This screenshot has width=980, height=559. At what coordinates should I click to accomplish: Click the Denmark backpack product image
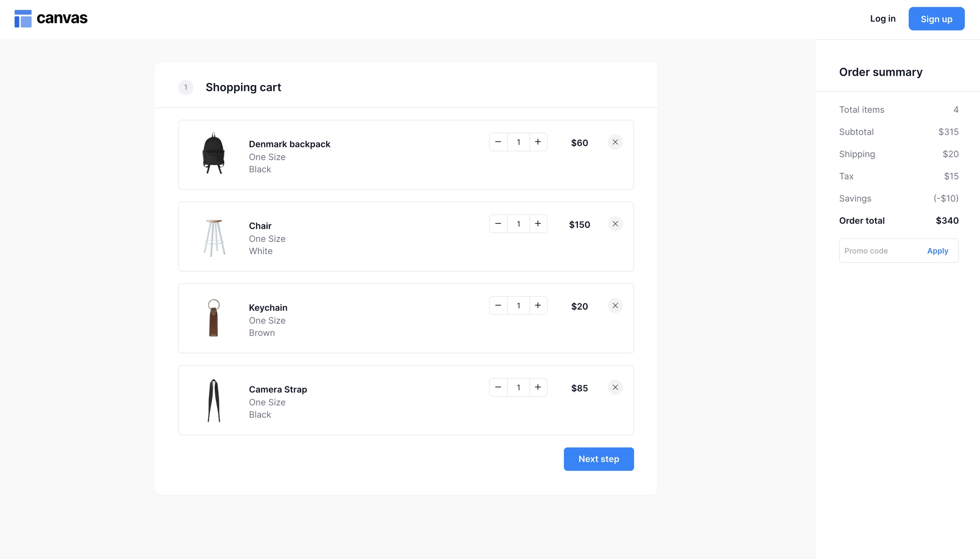pos(214,154)
